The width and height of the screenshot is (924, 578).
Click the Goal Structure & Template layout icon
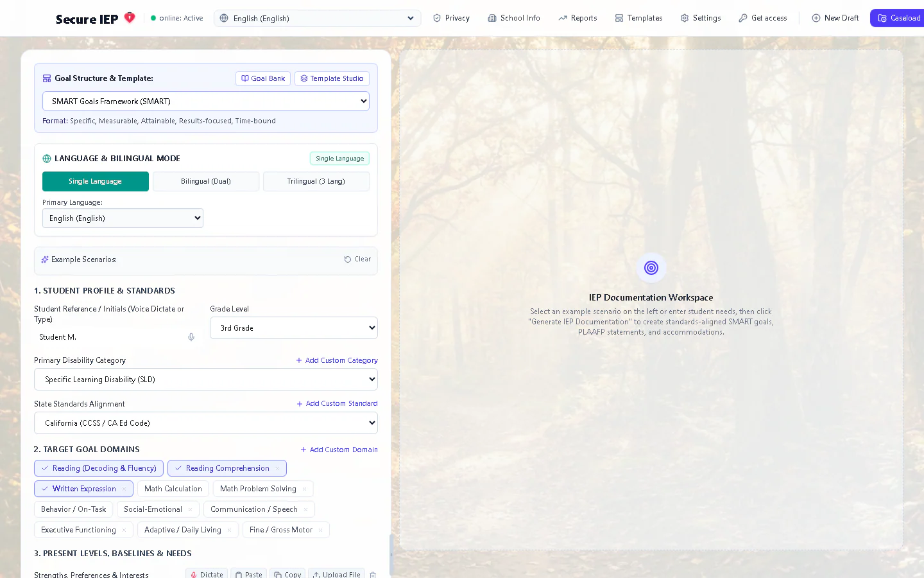47,78
